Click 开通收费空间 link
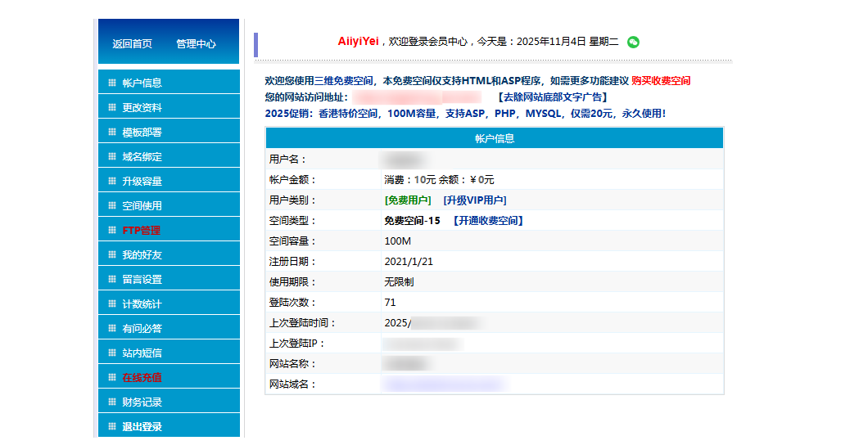Viewport: 868px width, 445px height. point(488,221)
